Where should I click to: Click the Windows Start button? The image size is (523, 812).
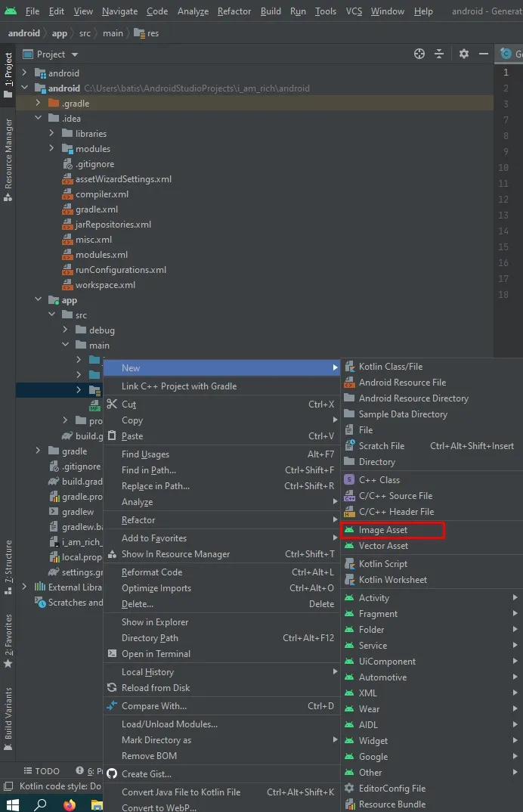(12, 804)
